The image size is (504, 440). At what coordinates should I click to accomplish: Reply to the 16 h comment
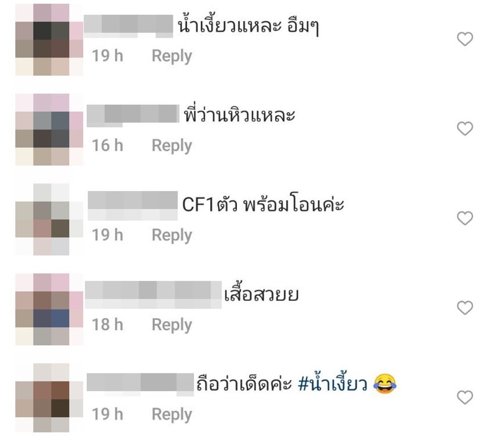[x=172, y=146]
